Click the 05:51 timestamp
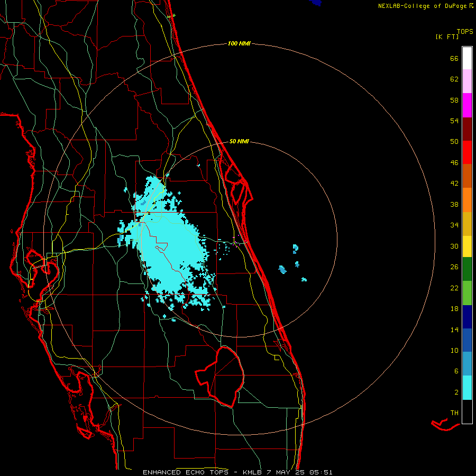The height and width of the screenshot is (476, 476). click(x=321, y=472)
